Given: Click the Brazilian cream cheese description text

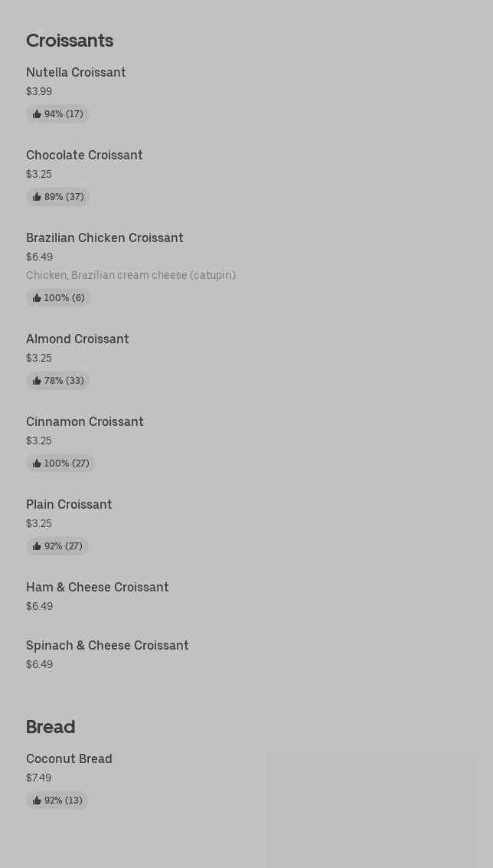Looking at the screenshot, I should (131, 275).
